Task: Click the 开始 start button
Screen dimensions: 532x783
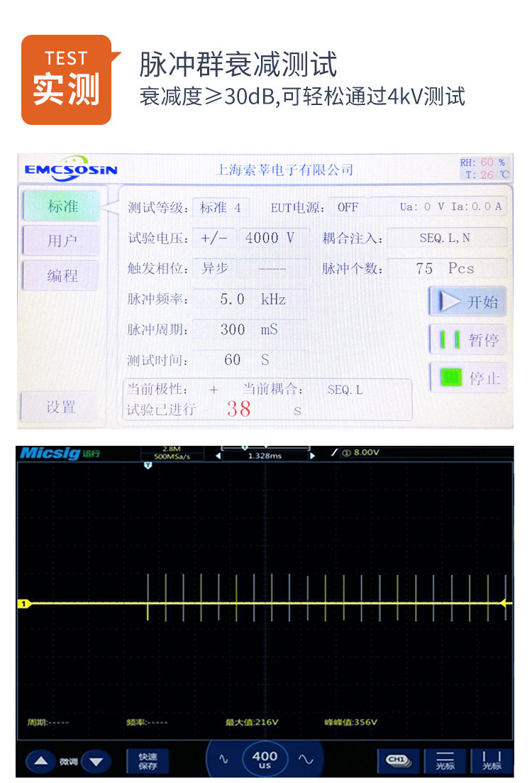Action: coord(467,302)
